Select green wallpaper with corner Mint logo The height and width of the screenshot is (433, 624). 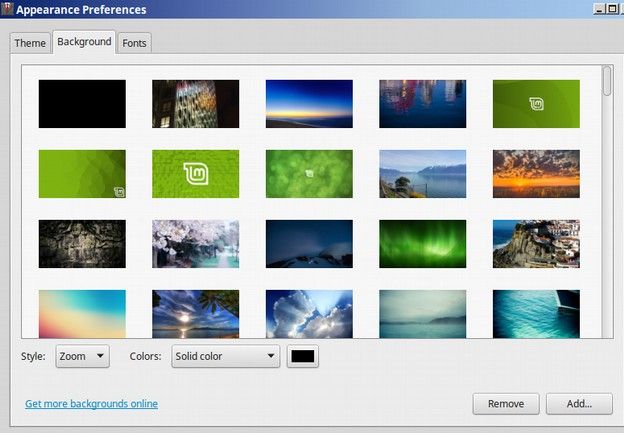pos(82,174)
